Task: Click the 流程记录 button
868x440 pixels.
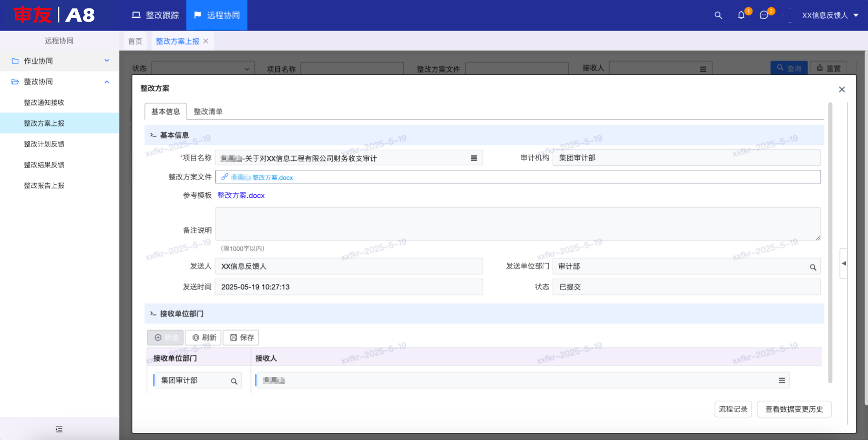Action: (x=733, y=409)
